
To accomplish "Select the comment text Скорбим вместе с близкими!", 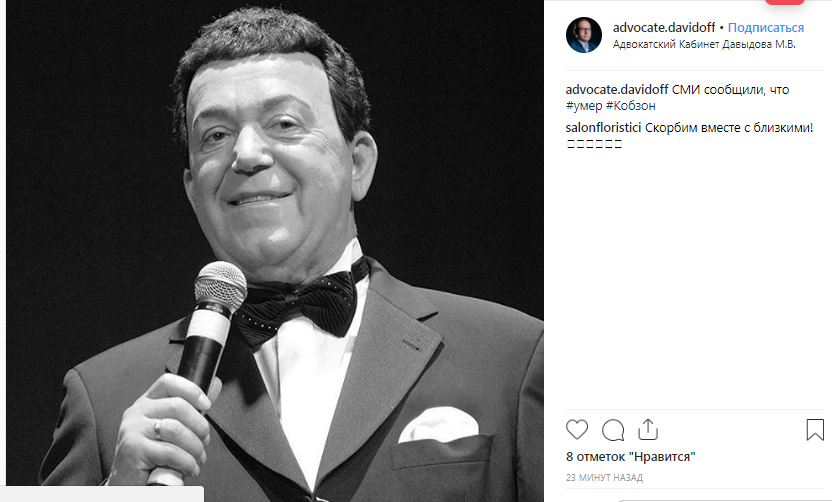I will coord(729,127).
